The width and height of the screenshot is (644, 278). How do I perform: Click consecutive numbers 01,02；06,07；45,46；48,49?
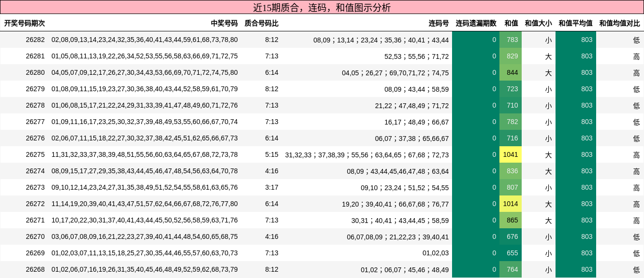[405, 269]
